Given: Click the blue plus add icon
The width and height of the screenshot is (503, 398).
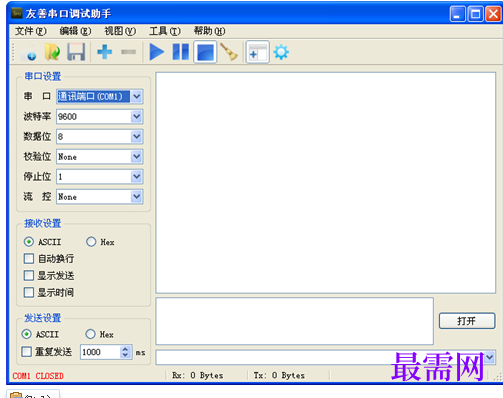Looking at the screenshot, I should 104,52.
